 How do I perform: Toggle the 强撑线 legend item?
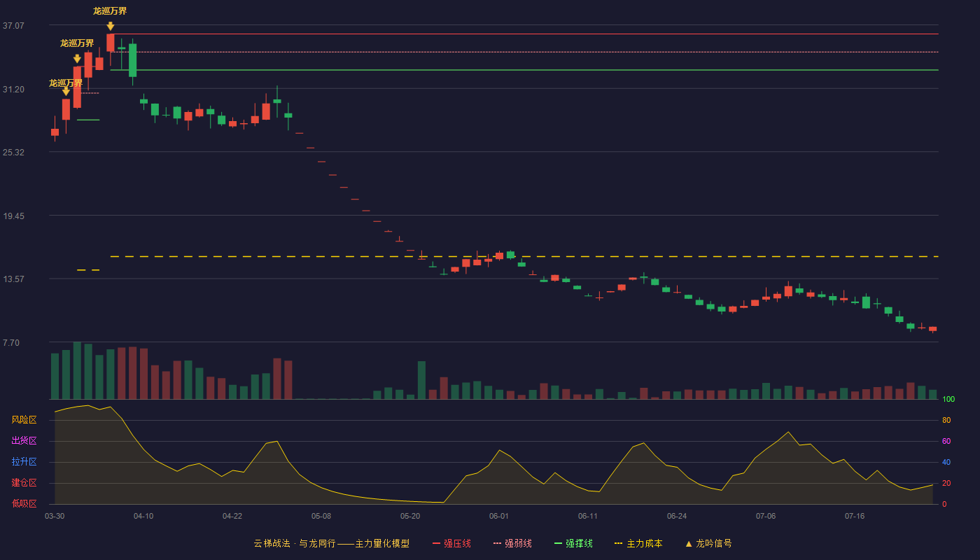(573, 543)
